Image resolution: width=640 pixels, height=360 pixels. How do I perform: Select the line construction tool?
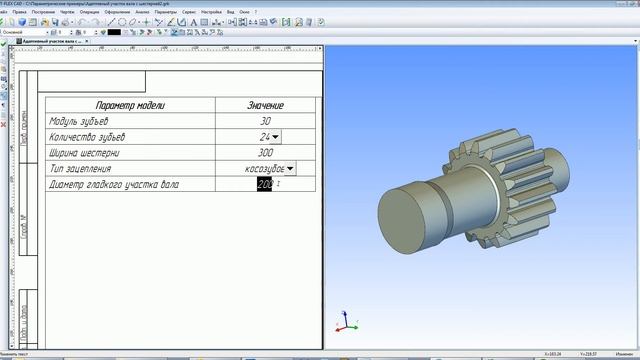click(111, 22)
